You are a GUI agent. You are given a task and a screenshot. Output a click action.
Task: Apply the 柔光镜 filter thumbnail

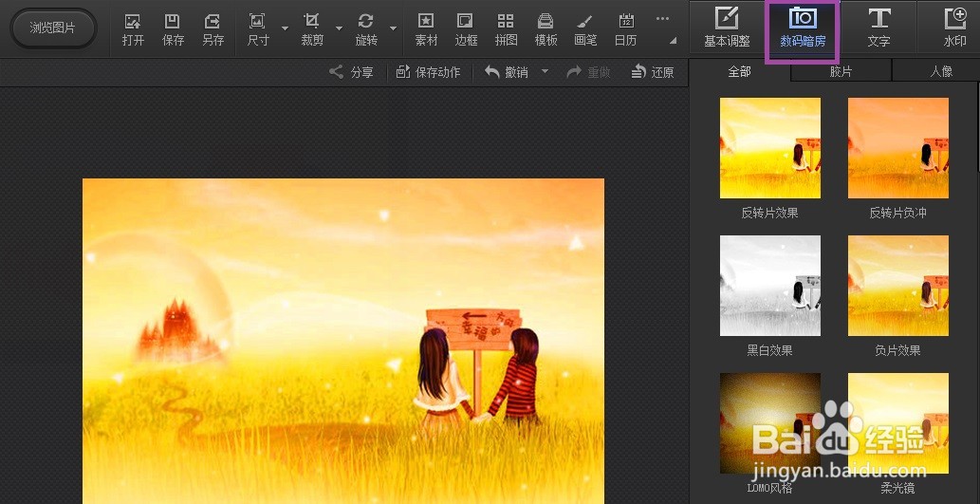coord(898,423)
